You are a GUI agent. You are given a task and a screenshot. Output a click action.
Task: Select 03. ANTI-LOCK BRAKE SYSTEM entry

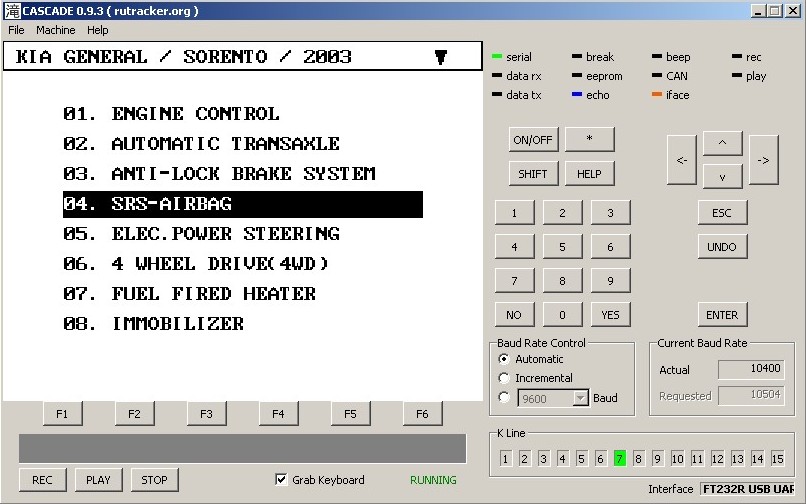[219, 174]
